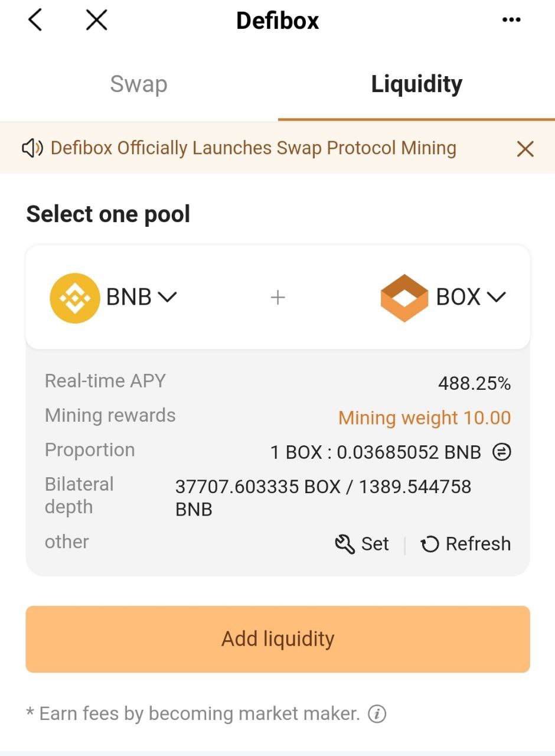Click the Refresh label text
This screenshot has height=756, width=555.
coord(478,544)
